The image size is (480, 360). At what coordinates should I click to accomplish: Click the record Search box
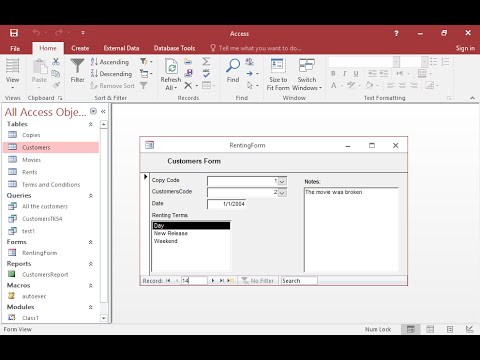(299, 281)
